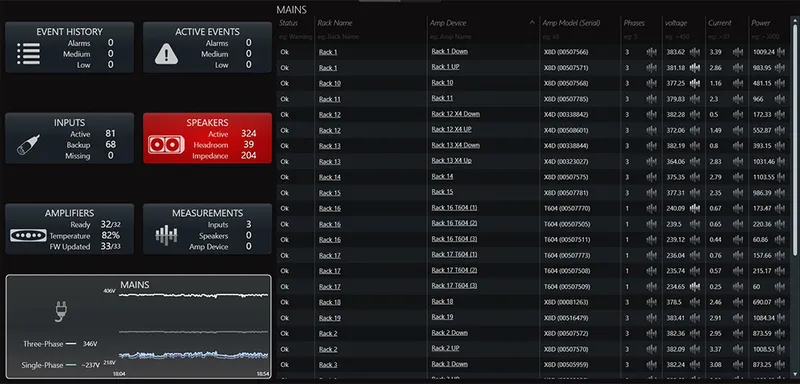Viewport: 800px width, 384px height.
Task: Click the Inputs cable connector icon
Action: click(28, 144)
